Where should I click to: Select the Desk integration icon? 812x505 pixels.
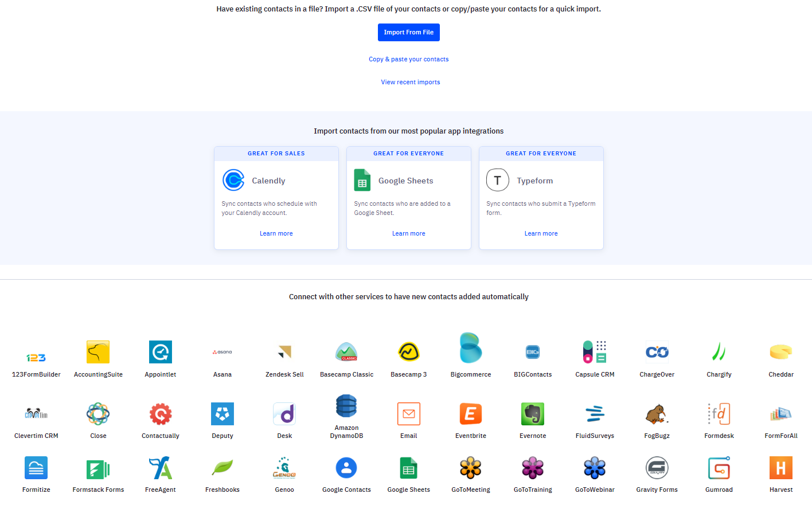(284, 413)
